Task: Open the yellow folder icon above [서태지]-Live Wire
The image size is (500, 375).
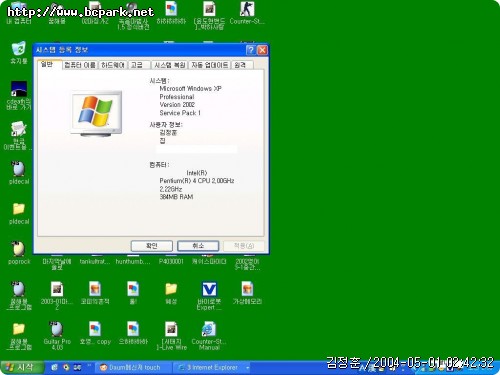Action: [171, 289]
